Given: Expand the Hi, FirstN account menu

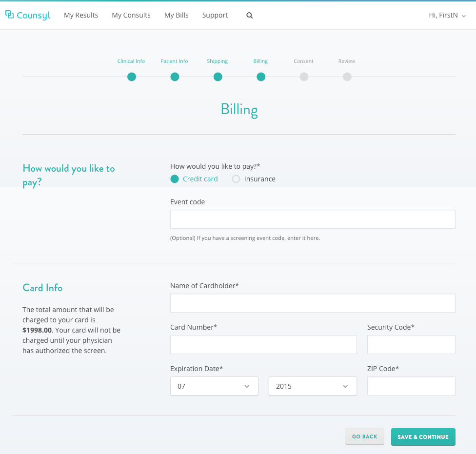Looking at the screenshot, I should pos(447,16).
